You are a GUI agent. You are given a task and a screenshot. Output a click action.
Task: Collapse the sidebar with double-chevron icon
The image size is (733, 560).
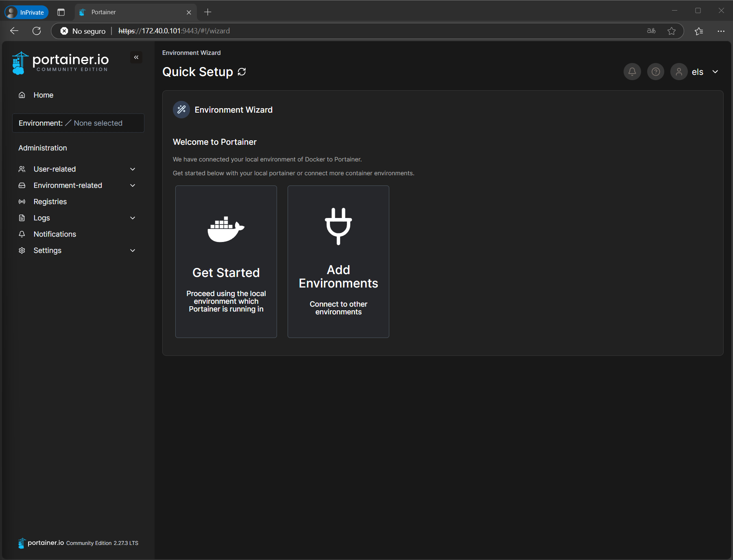(136, 57)
